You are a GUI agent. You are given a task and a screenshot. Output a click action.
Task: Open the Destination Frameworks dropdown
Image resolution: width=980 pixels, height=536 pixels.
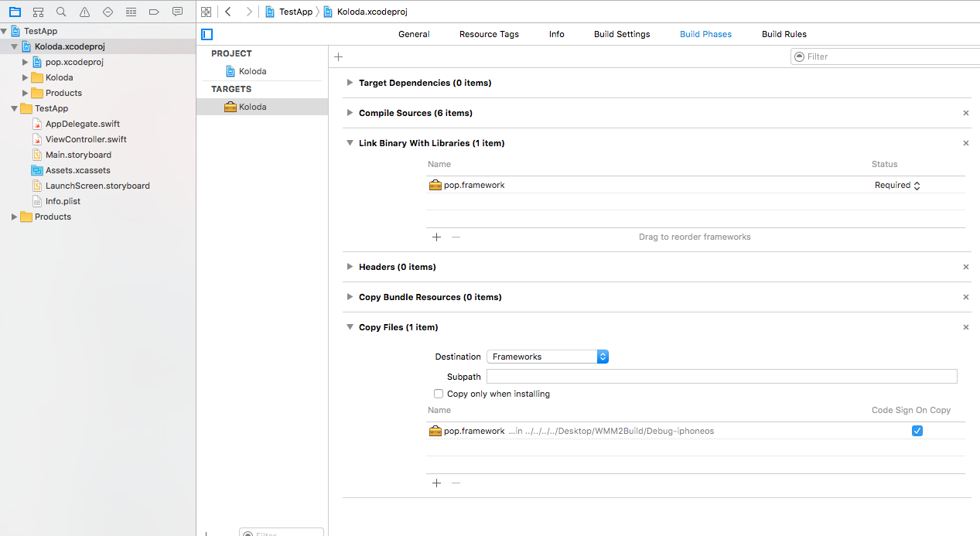(x=548, y=357)
